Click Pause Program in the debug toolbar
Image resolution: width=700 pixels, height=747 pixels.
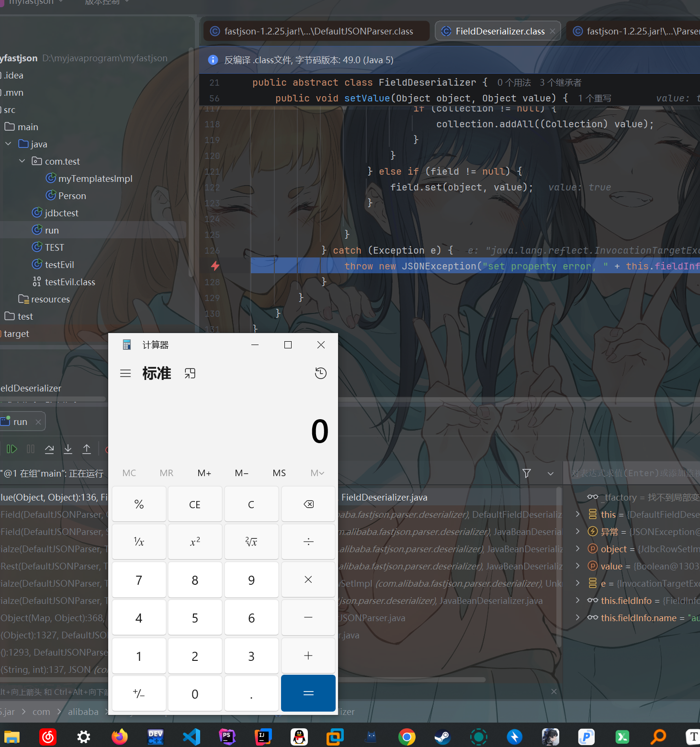click(31, 449)
